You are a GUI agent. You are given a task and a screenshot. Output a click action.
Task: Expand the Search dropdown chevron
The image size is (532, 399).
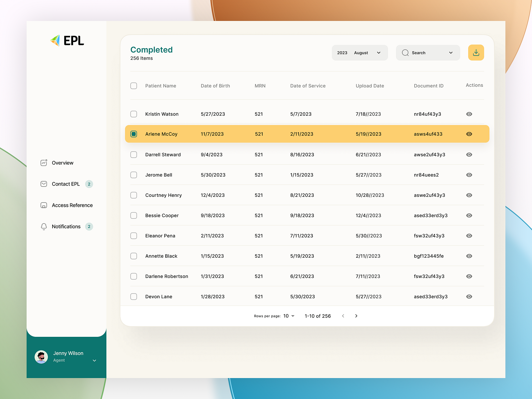pyautogui.click(x=451, y=53)
